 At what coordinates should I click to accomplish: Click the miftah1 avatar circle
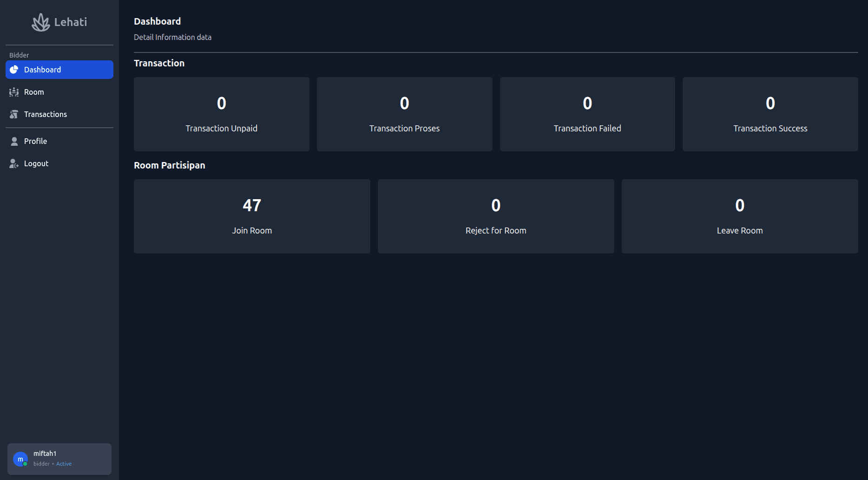[20, 459]
